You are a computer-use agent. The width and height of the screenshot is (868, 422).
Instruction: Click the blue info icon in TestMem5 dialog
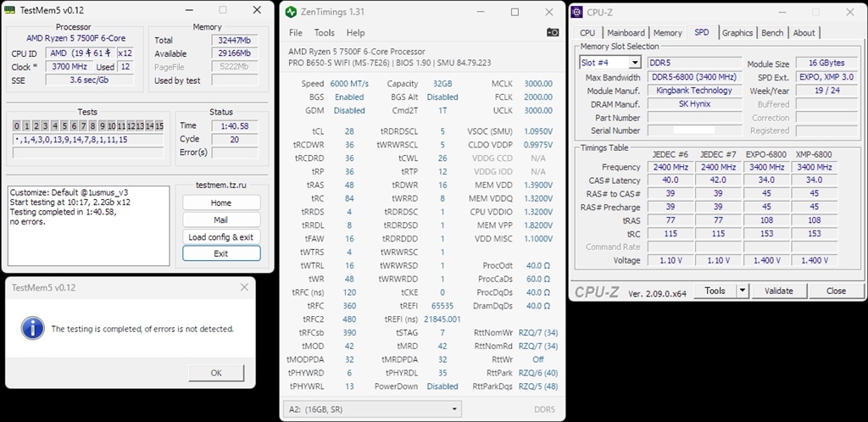pyautogui.click(x=33, y=328)
